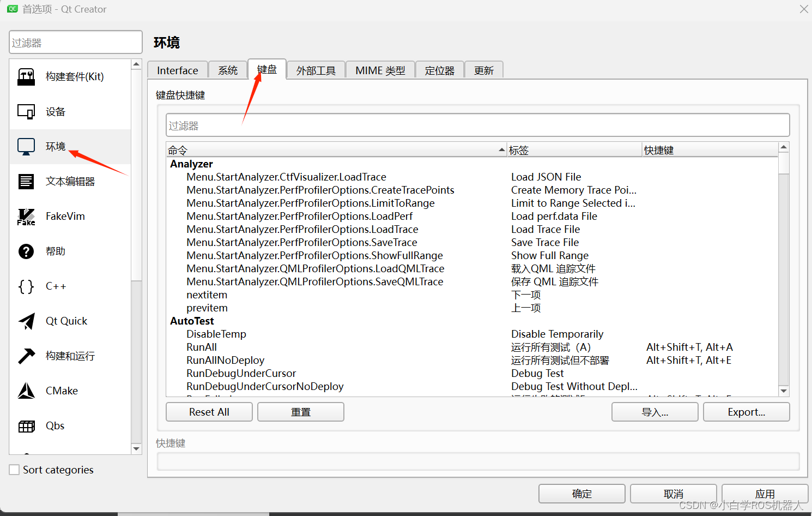Image resolution: width=812 pixels, height=516 pixels.
Task: Select the DisableTemp command row
Action: coord(472,334)
